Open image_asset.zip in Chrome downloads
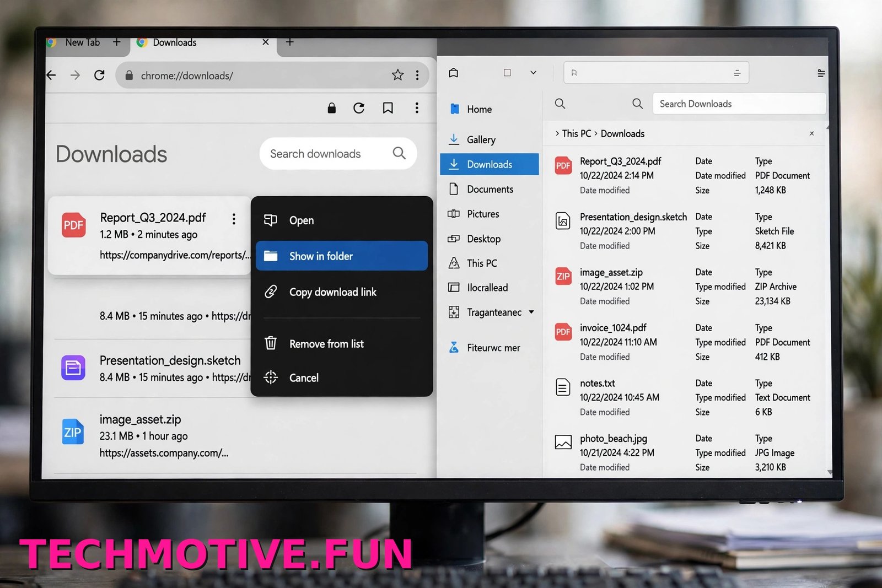This screenshot has width=882, height=588. pos(140,419)
